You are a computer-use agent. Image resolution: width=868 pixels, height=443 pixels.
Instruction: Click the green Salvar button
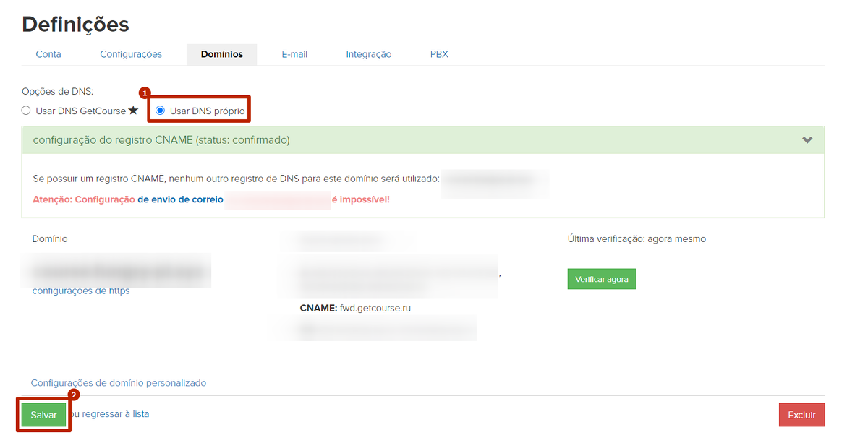point(43,415)
